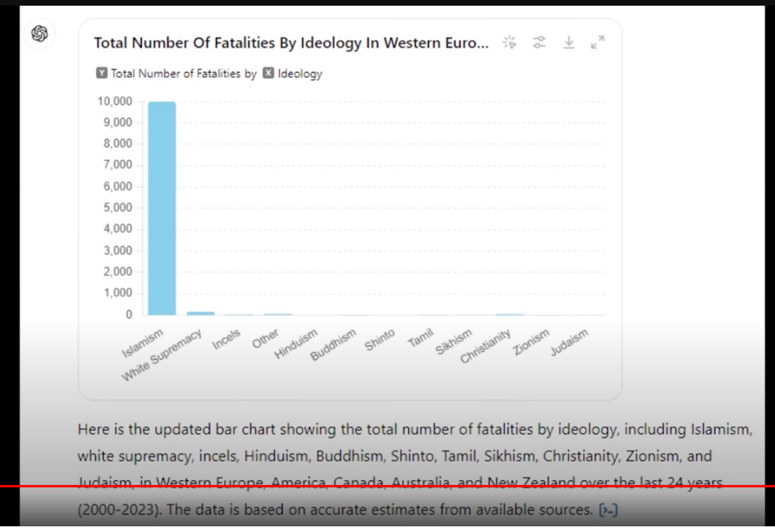Download the fatalities bar chart
The image size is (775, 532).
[x=569, y=42]
